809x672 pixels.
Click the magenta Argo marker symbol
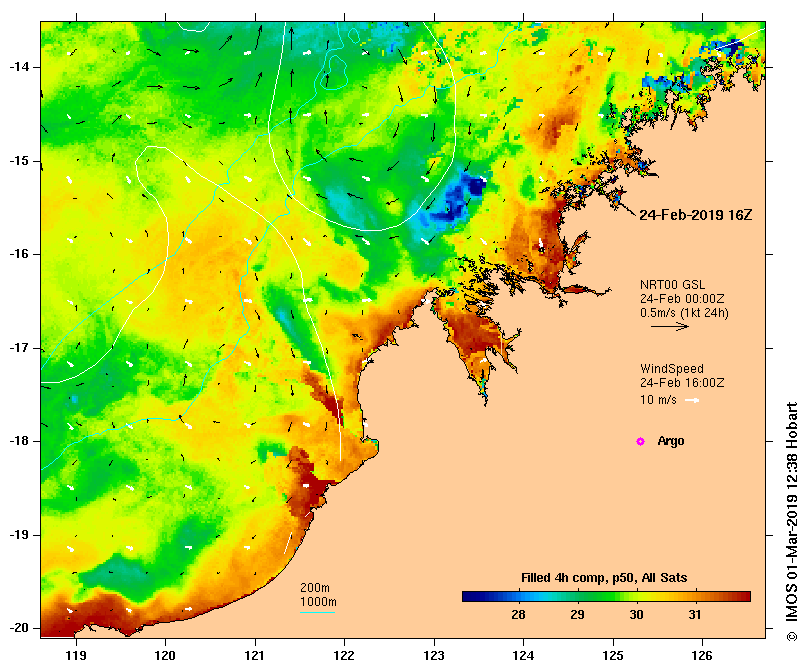point(640,441)
